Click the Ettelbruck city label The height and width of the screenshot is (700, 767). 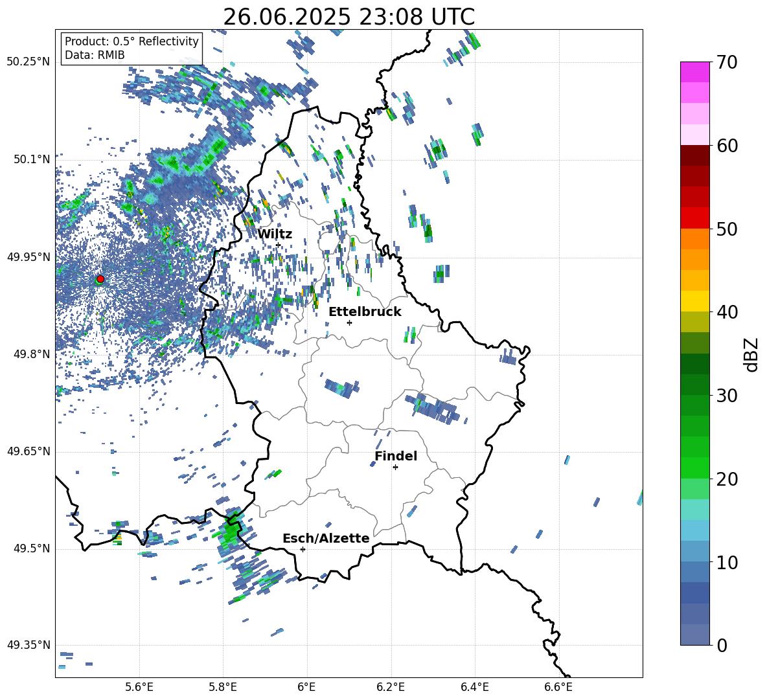(x=365, y=312)
